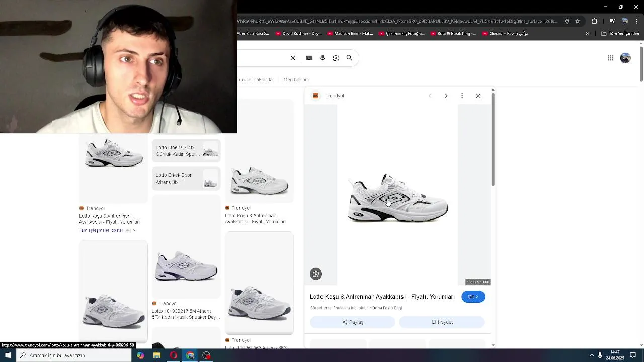
Task: Open Google Lens image search icon
Action: click(x=336, y=58)
